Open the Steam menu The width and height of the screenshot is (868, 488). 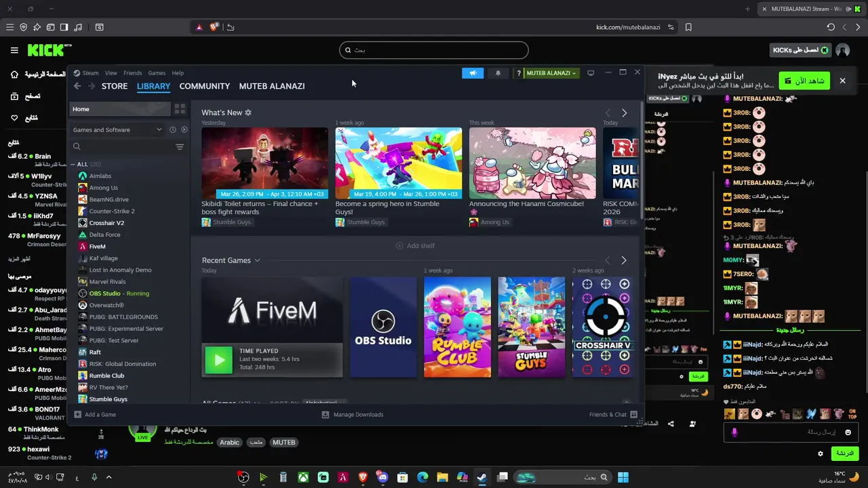(x=90, y=73)
